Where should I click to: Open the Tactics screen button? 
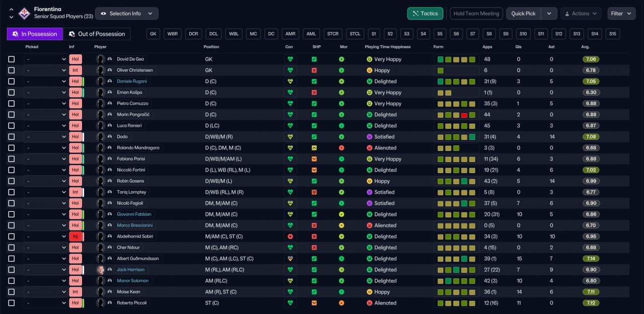[x=425, y=14]
